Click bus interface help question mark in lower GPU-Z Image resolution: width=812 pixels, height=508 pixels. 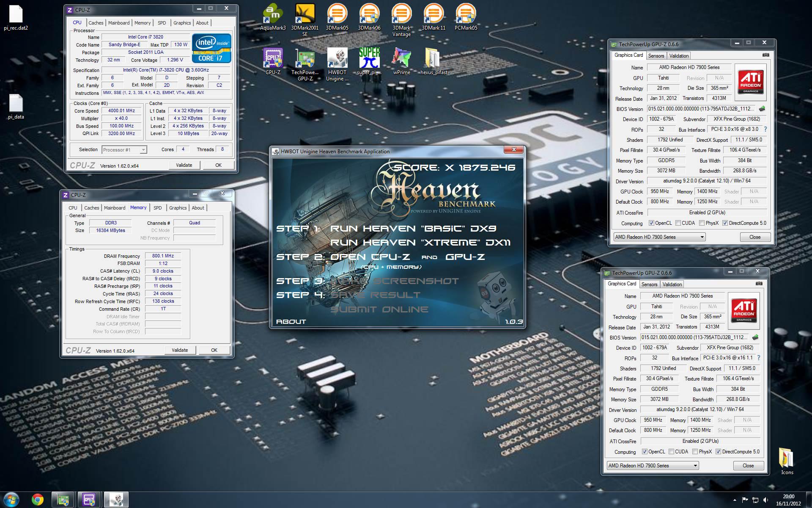pos(758,358)
